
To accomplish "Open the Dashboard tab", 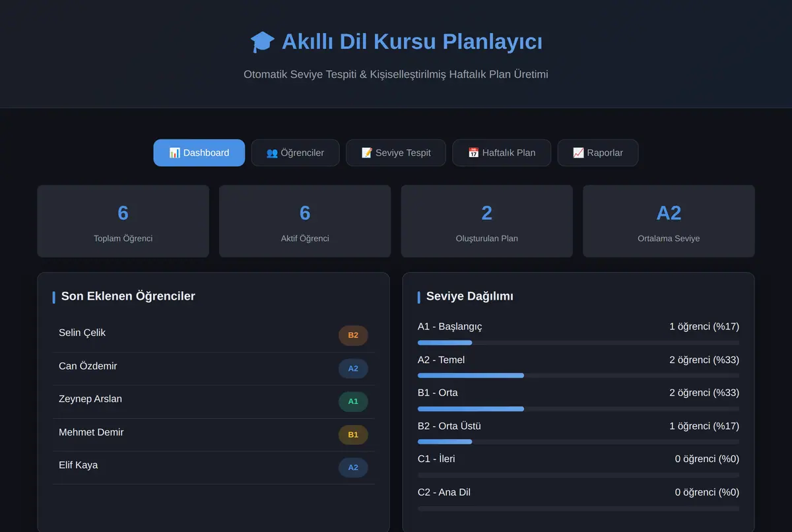I will pos(199,152).
